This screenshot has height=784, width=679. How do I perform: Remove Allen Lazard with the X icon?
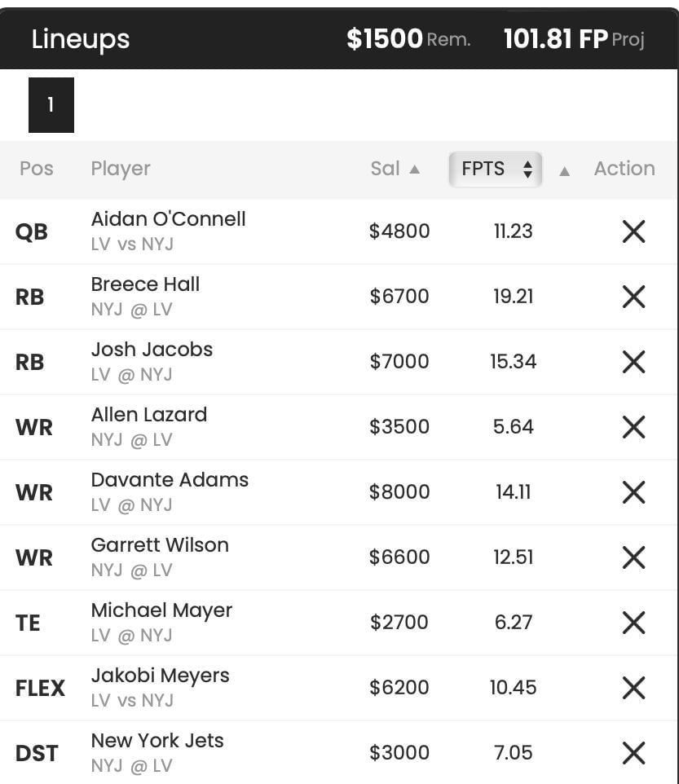[633, 427]
